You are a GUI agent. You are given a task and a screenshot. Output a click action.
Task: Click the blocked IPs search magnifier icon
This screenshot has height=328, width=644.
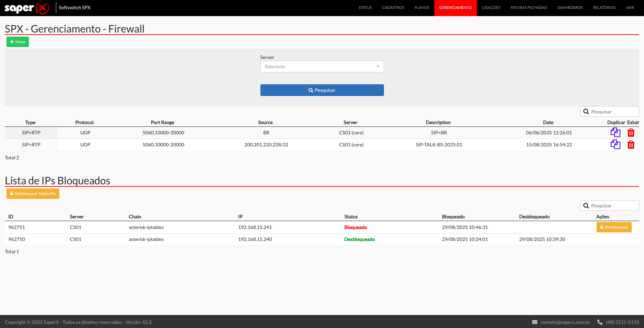(586, 206)
